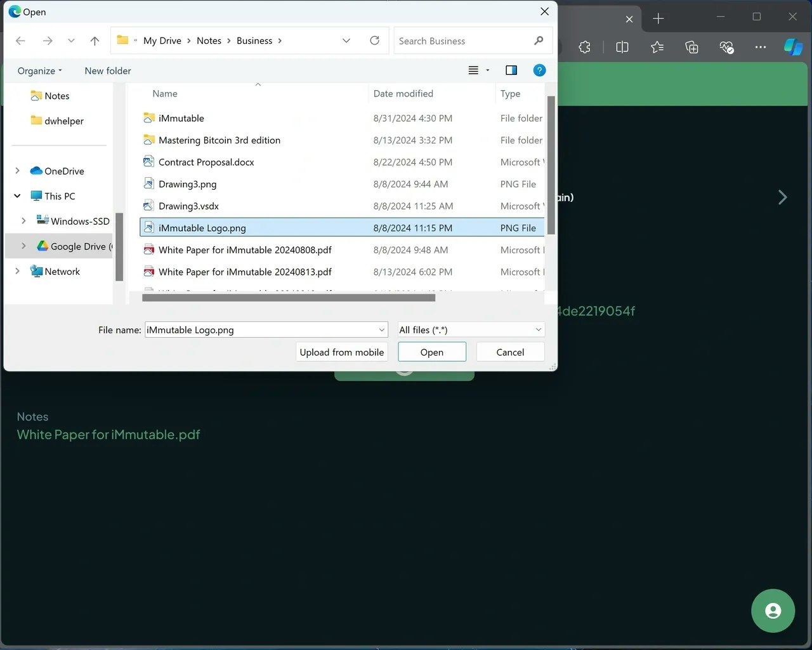The image size is (812, 650).
Task: Expand the Google Drive node
Action: point(23,246)
